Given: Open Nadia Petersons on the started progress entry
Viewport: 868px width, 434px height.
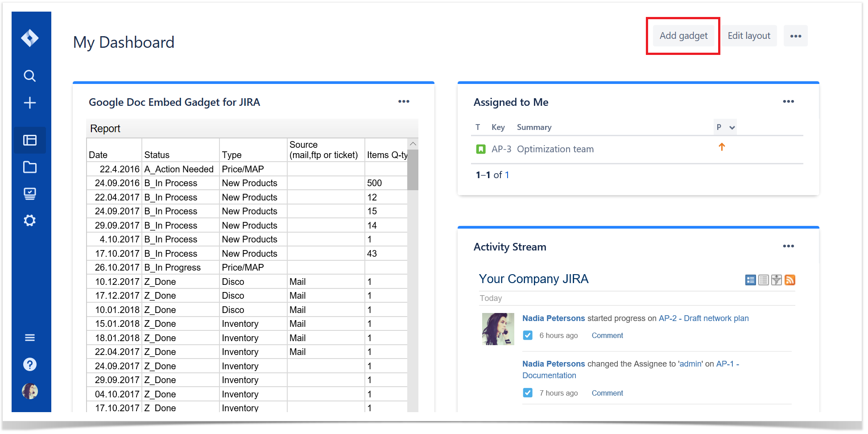Looking at the screenshot, I should [x=554, y=318].
